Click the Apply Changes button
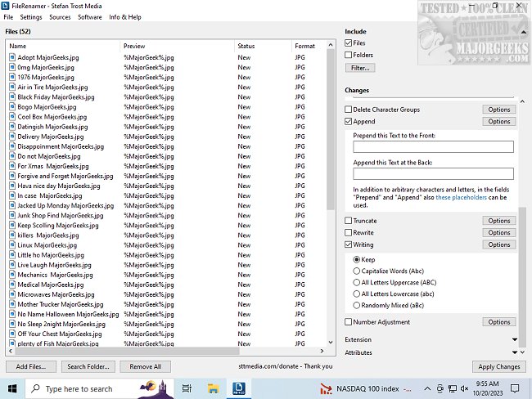532x399 pixels. (499, 366)
